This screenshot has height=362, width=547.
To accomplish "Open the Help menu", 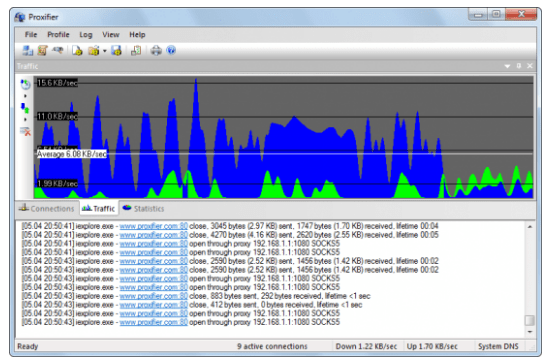I will pos(137,35).
